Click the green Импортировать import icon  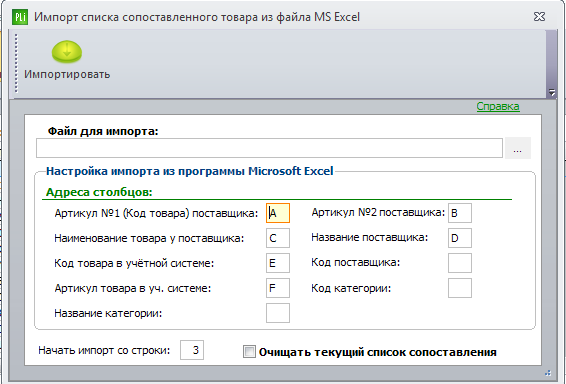tap(67, 52)
